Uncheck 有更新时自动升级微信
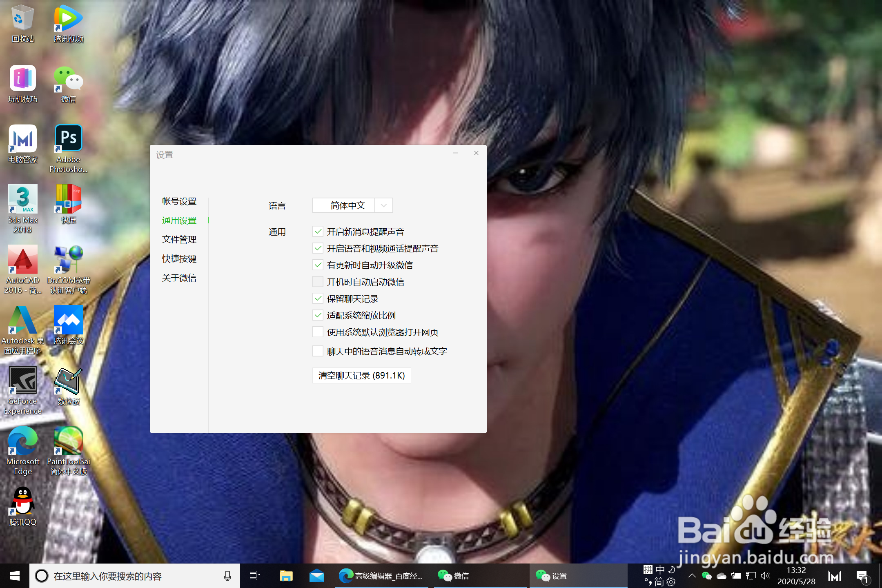This screenshot has height=588, width=882. pyautogui.click(x=318, y=265)
